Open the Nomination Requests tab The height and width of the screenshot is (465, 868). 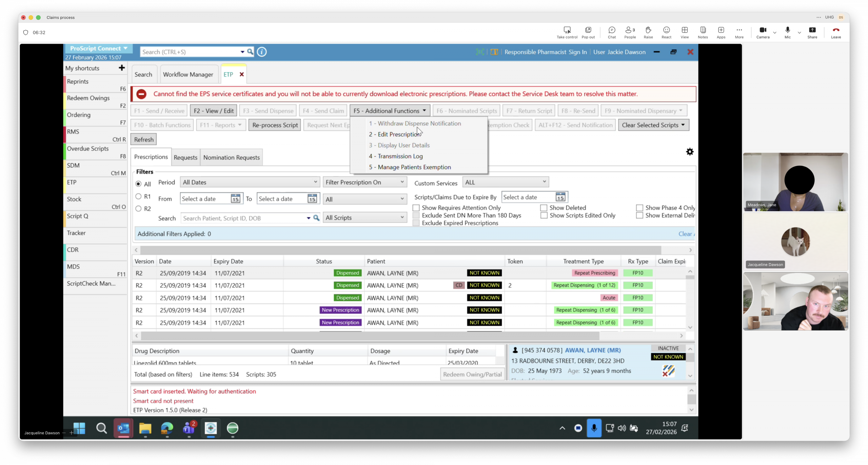231,157
